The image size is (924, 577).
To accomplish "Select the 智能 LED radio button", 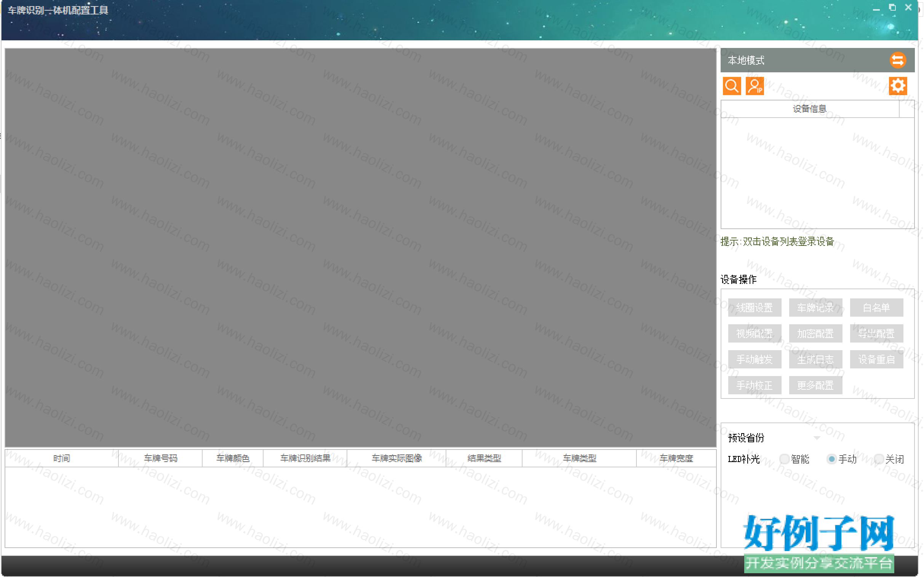I will click(x=784, y=459).
